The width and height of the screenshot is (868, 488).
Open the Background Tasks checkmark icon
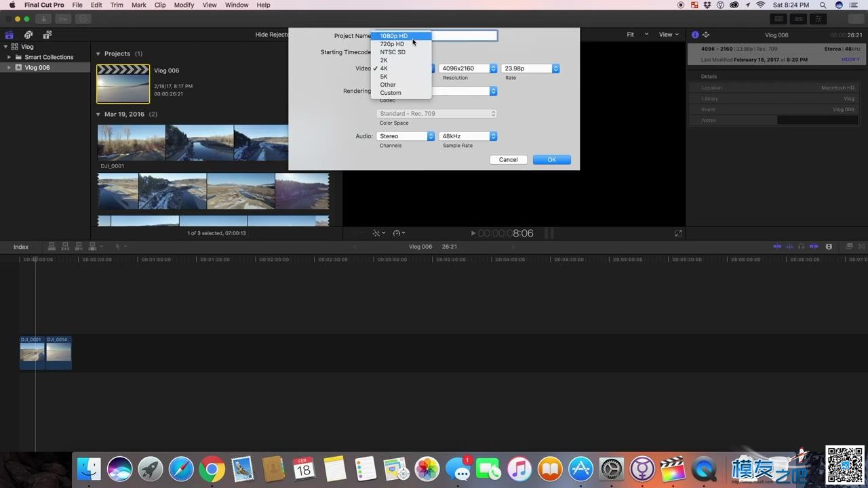click(83, 19)
